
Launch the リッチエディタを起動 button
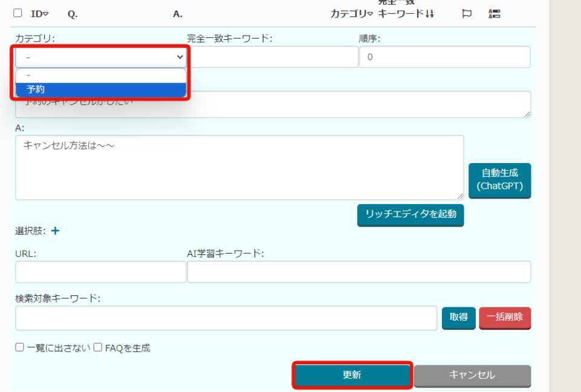coord(411,214)
